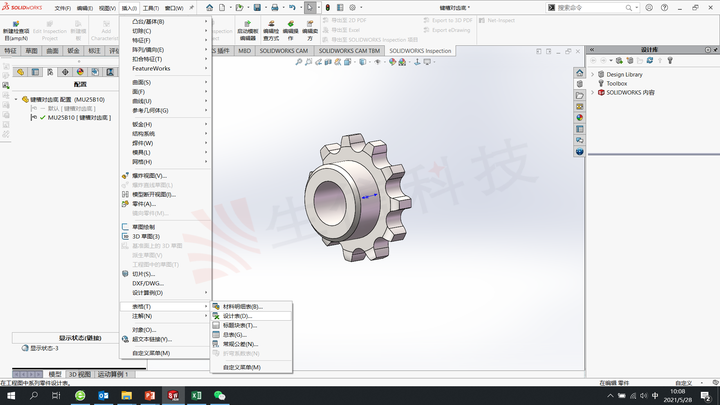The image size is (720, 405).
Task: Open the Options gear icon
Action: (353, 8)
